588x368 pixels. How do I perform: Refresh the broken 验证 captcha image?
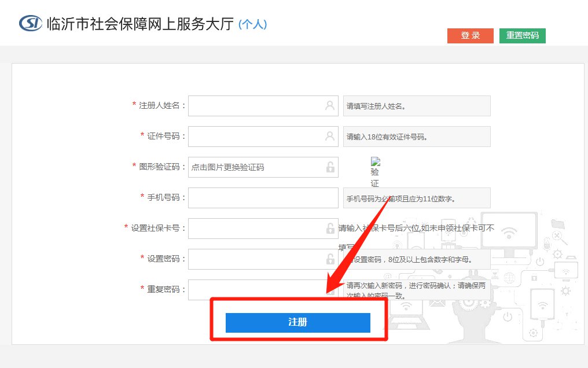375,172
